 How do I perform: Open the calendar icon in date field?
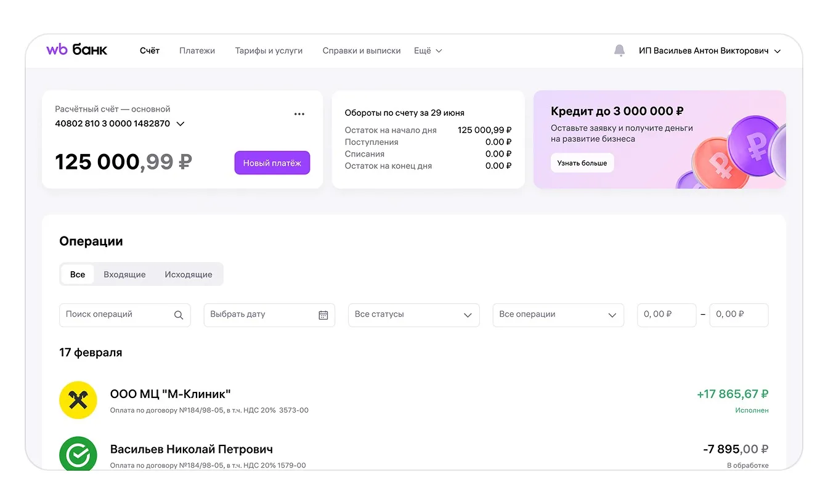(x=323, y=315)
